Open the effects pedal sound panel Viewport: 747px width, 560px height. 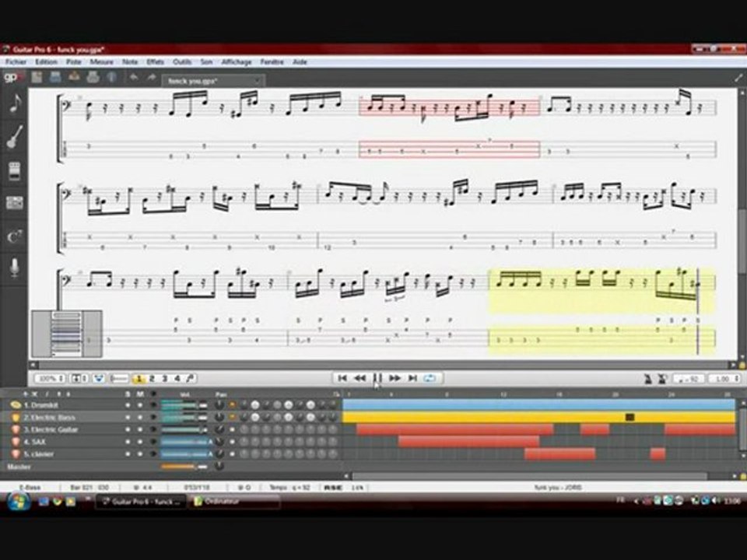click(x=15, y=170)
